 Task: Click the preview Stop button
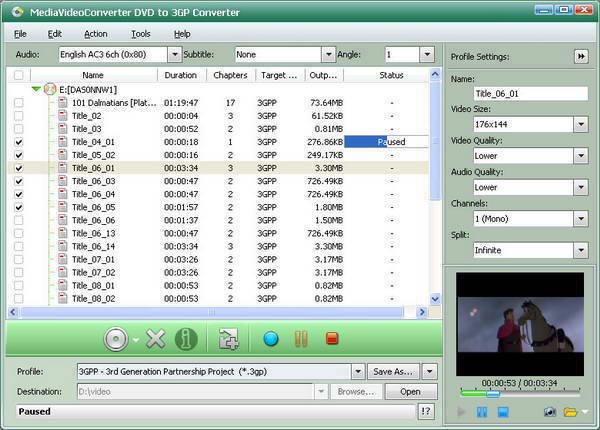[503, 412]
